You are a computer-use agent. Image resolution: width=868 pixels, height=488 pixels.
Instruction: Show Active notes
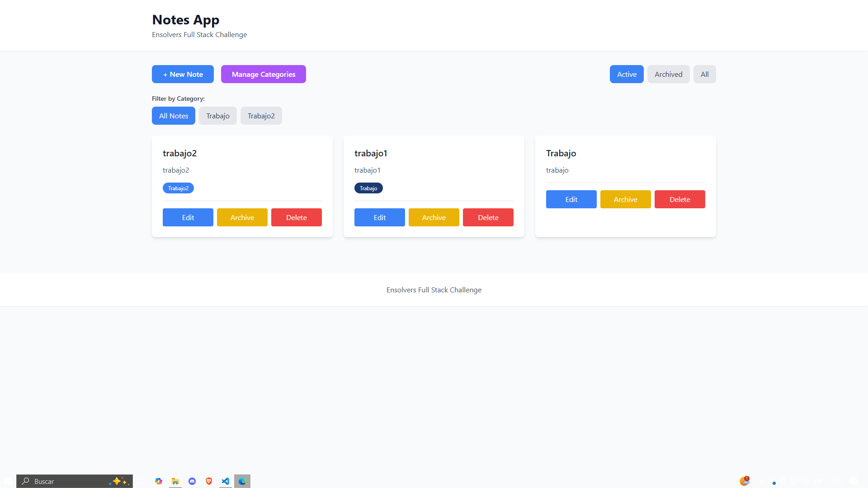(627, 74)
